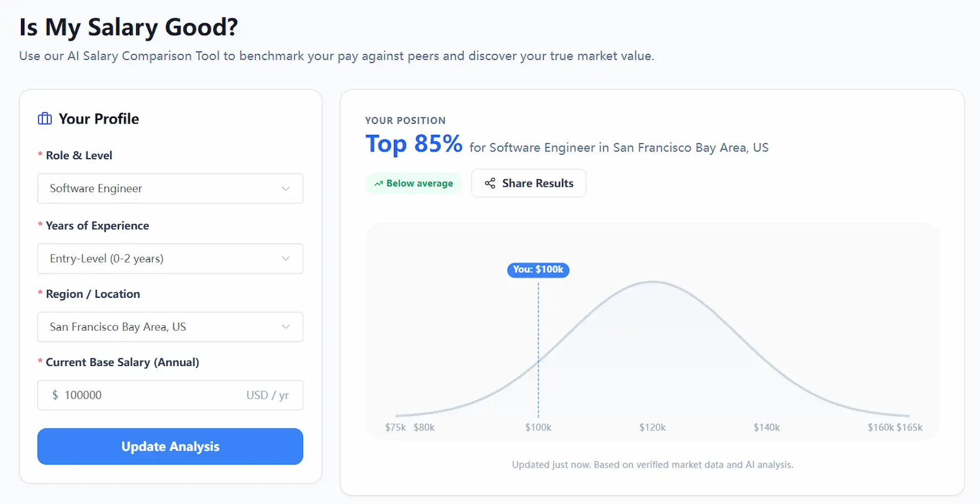Select the Top 85% position heading
980x504 pixels.
click(413, 143)
